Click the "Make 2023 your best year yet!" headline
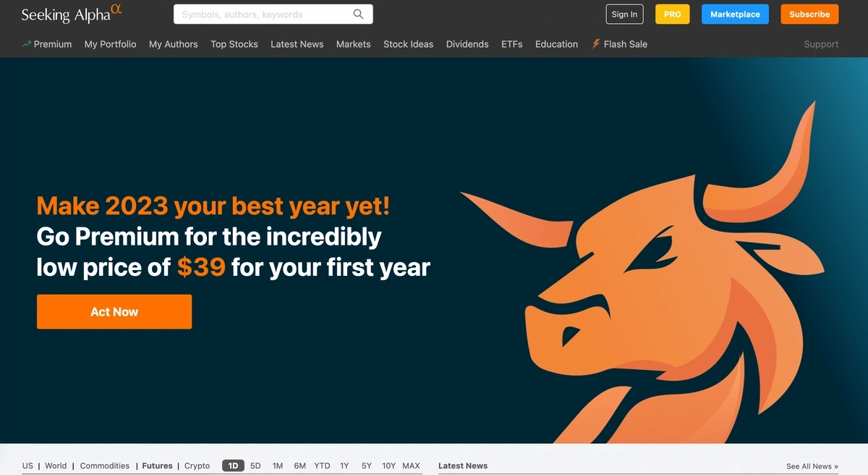This screenshot has height=475, width=868. coord(213,206)
